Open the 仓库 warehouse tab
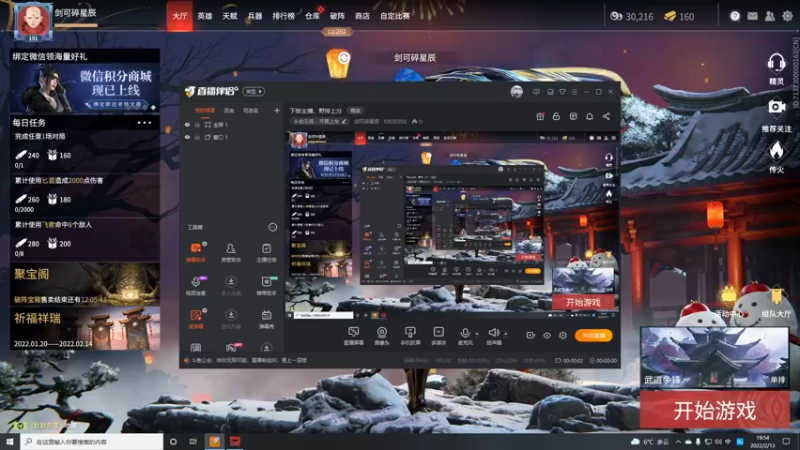 click(x=312, y=16)
